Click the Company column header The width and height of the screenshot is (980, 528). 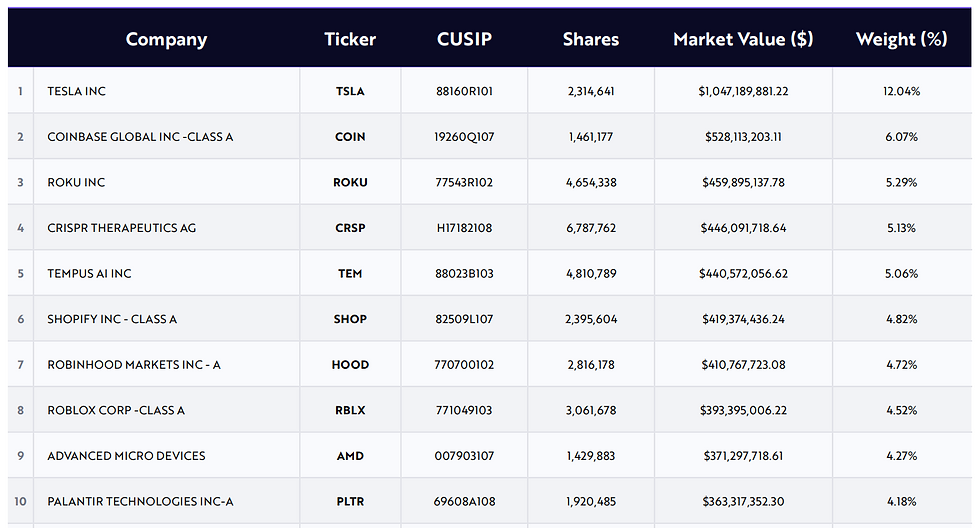(166, 39)
